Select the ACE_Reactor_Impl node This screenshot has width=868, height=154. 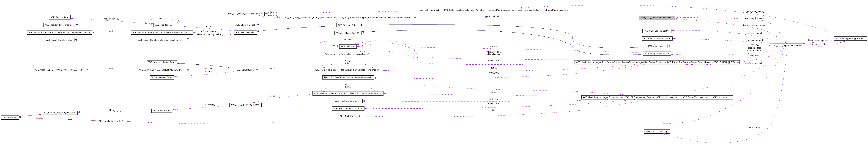tap(59, 18)
